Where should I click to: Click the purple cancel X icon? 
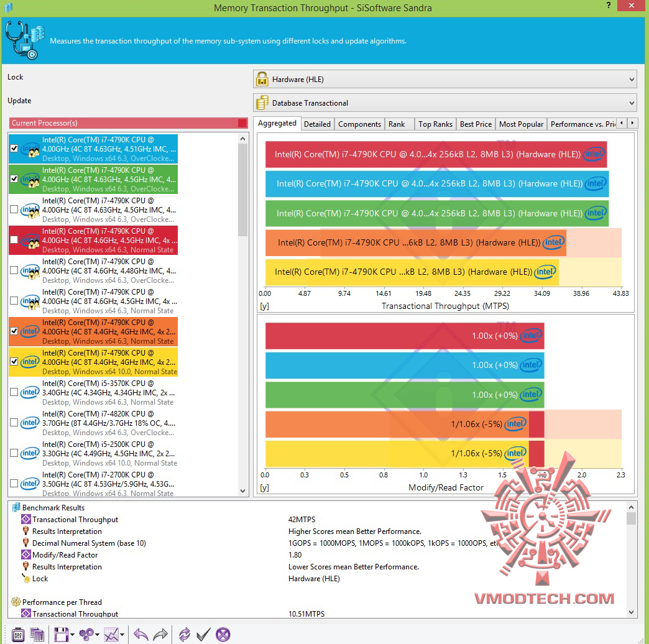[223, 635]
